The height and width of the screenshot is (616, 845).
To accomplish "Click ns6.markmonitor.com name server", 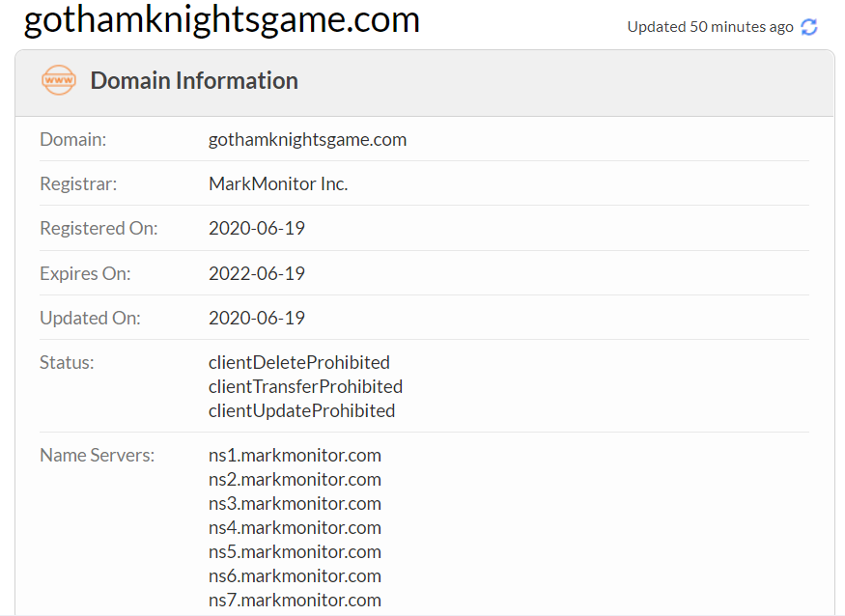I will (x=295, y=575).
